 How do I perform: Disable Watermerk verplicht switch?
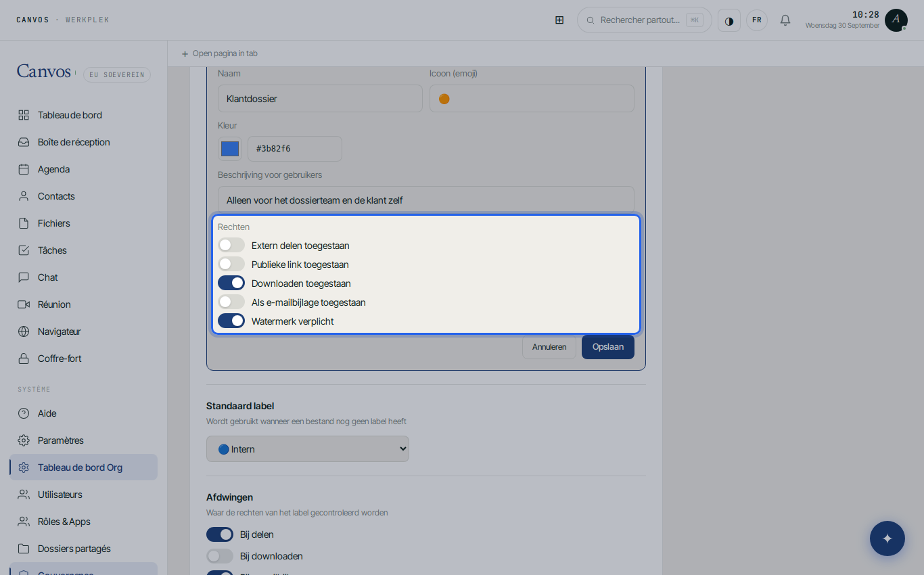tap(231, 321)
